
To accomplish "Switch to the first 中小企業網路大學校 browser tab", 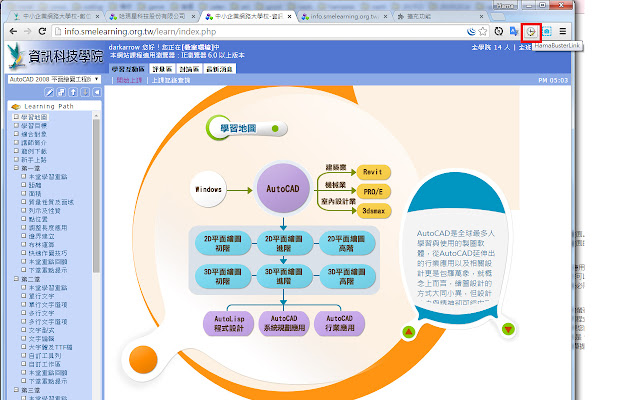I will pos(56,16).
